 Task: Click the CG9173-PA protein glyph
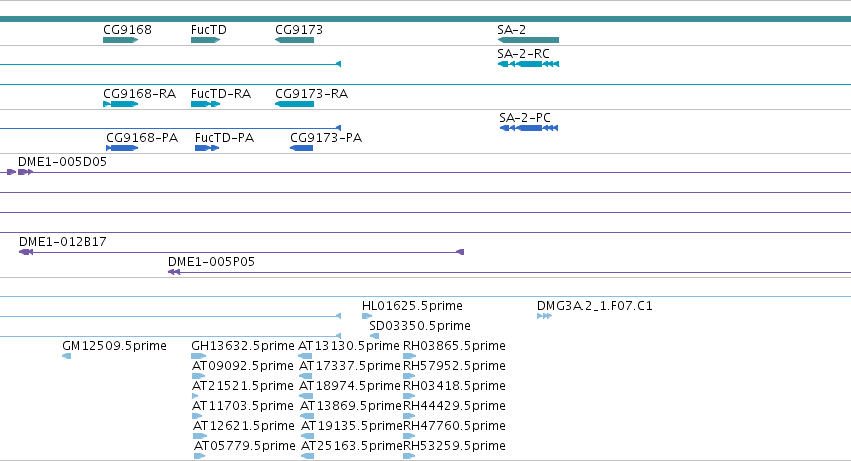pyautogui.click(x=301, y=148)
